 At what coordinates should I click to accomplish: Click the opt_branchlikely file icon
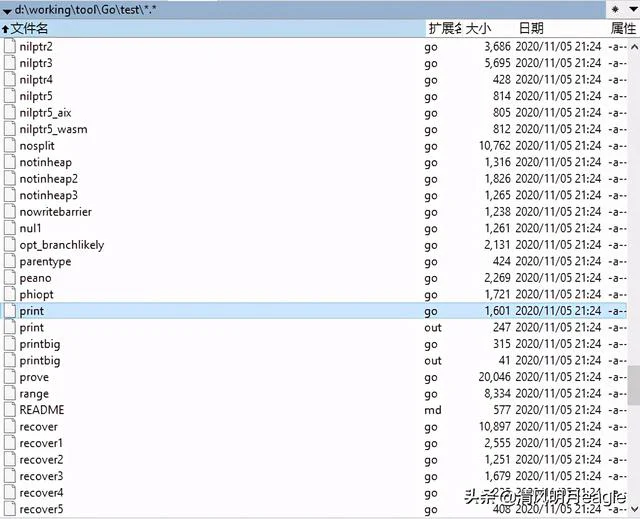[10, 244]
